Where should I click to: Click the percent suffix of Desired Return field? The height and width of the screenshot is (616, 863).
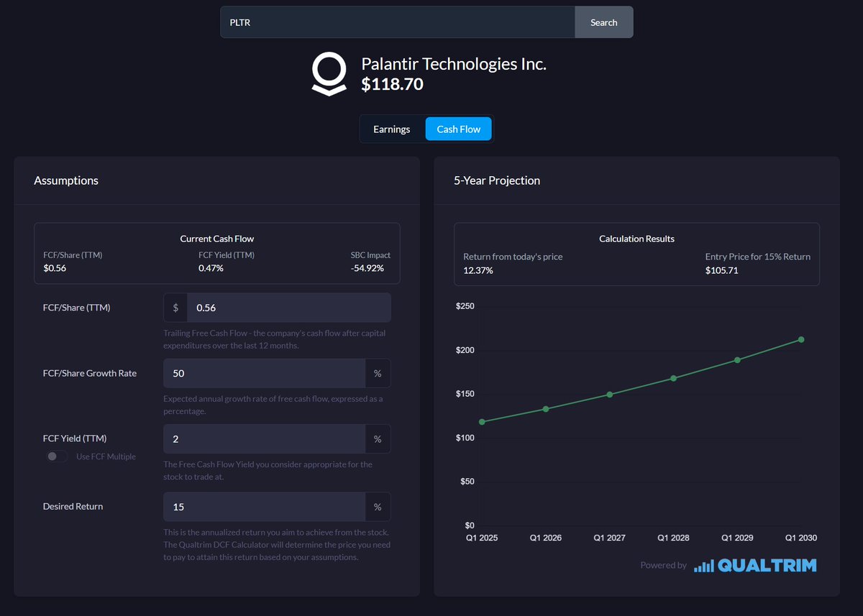click(x=378, y=507)
